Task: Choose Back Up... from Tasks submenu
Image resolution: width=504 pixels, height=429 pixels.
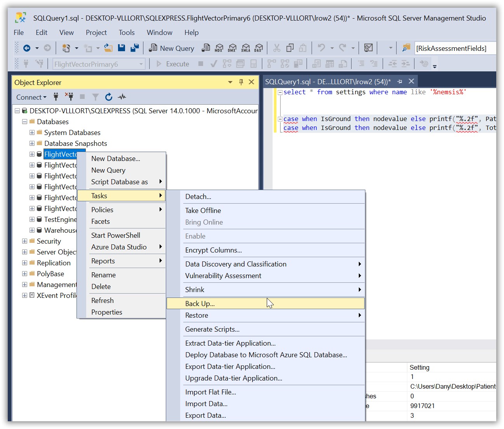Action: coord(266,303)
